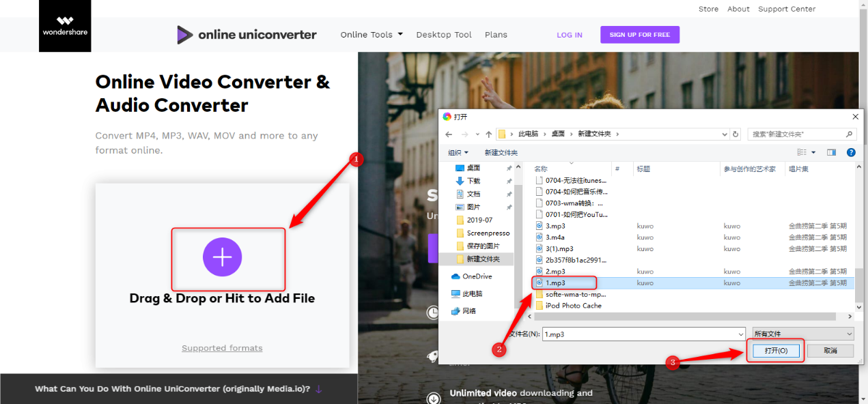Screen dimensions: 868x404
Task: Go back in the file dialog
Action: pyautogui.click(x=449, y=134)
